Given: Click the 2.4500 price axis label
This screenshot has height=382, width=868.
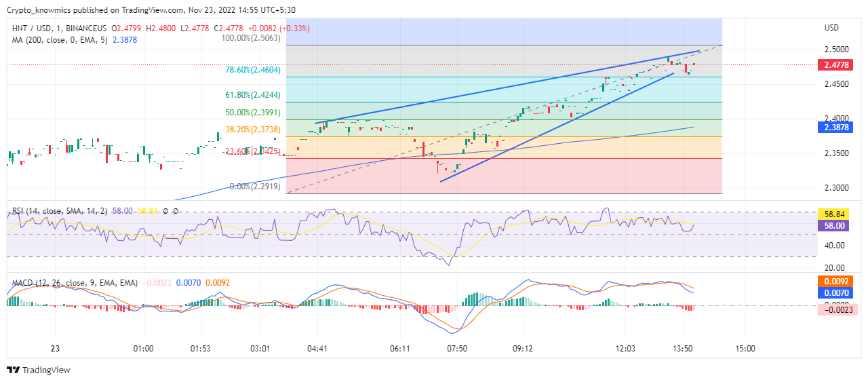Looking at the screenshot, I should click(835, 84).
